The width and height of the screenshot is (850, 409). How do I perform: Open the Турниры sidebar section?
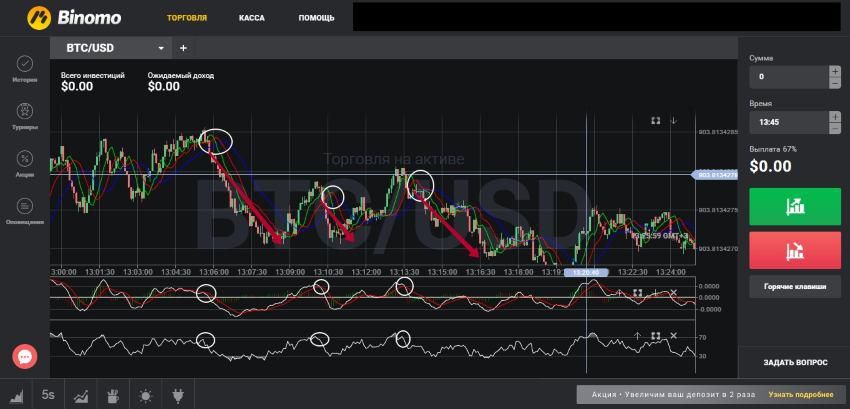point(25,117)
